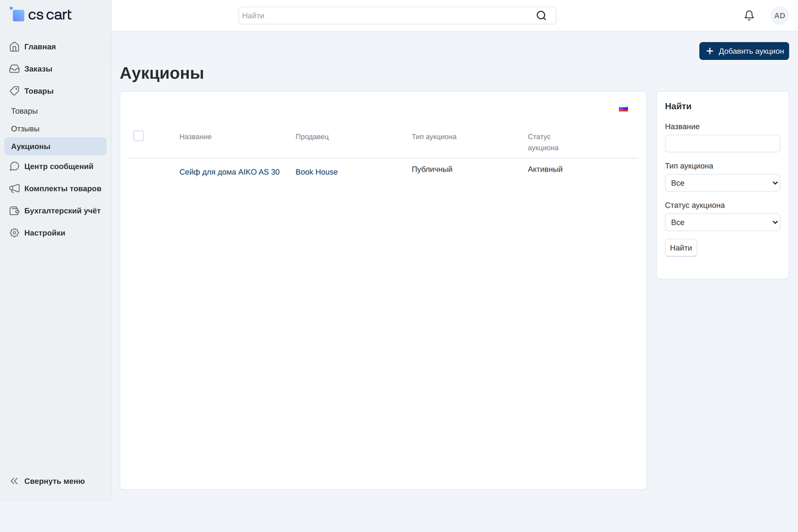Click the Активный status cell
This screenshot has height=532, width=798.
[x=545, y=169]
